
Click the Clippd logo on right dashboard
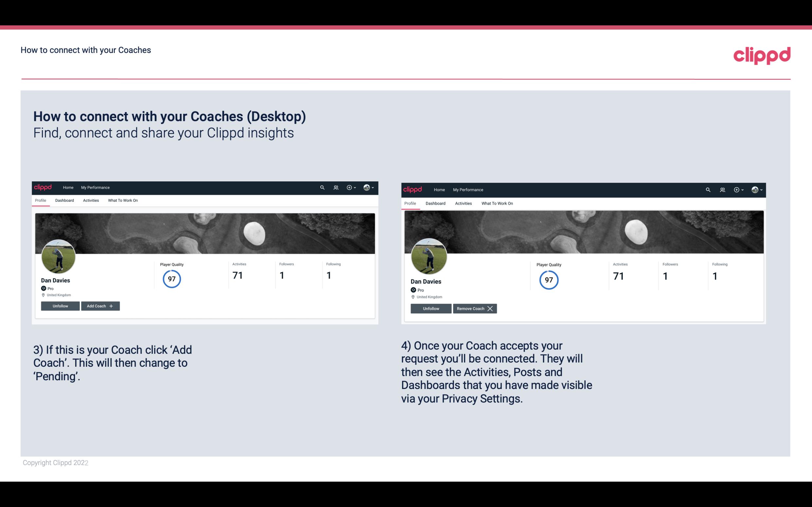coord(413,189)
